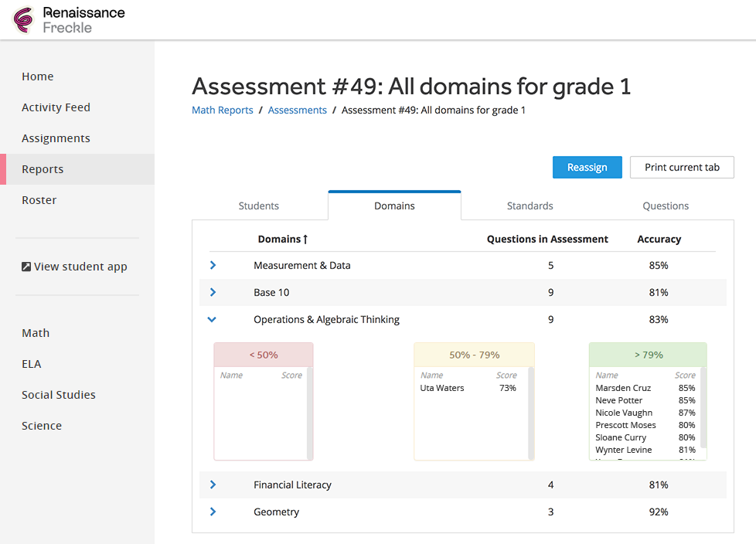Viewport: 756px width, 544px height.
Task: Expand the Measurement & Data domain row
Action: point(213,265)
